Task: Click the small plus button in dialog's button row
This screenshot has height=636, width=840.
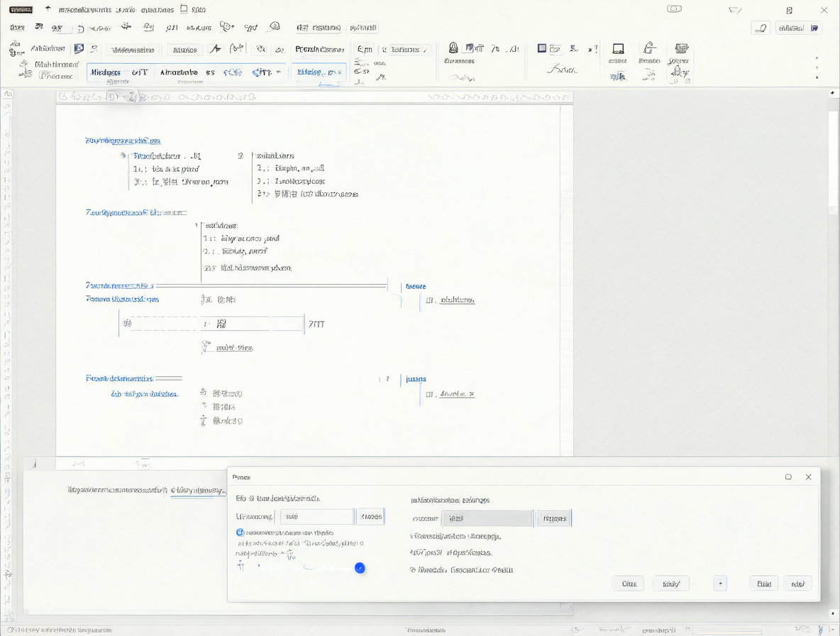Action: point(721,583)
